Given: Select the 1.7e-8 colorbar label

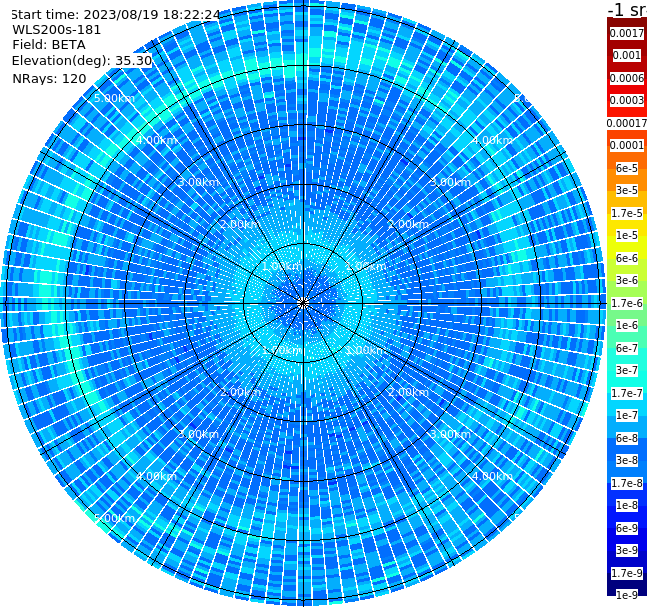Looking at the screenshot, I should pos(627,483).
